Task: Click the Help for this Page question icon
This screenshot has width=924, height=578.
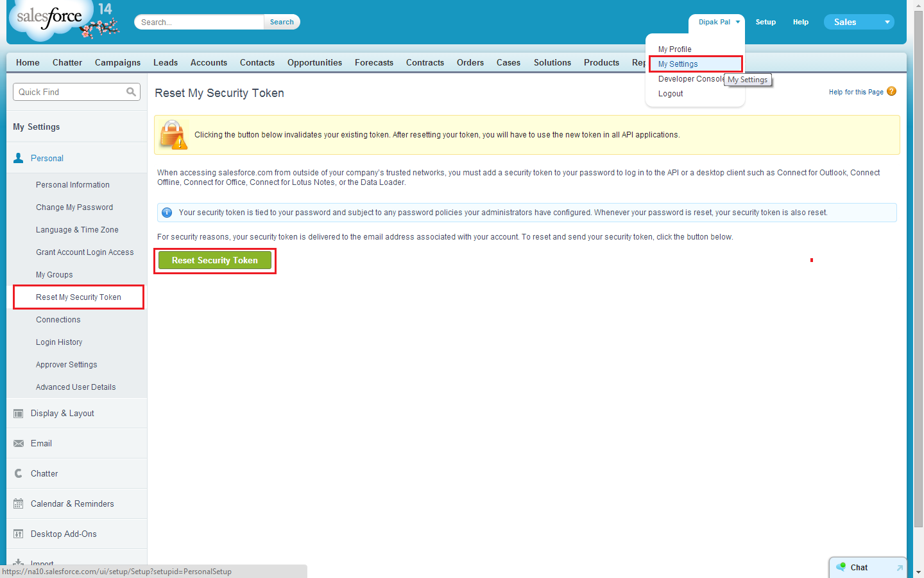Action: coord(891,92)
